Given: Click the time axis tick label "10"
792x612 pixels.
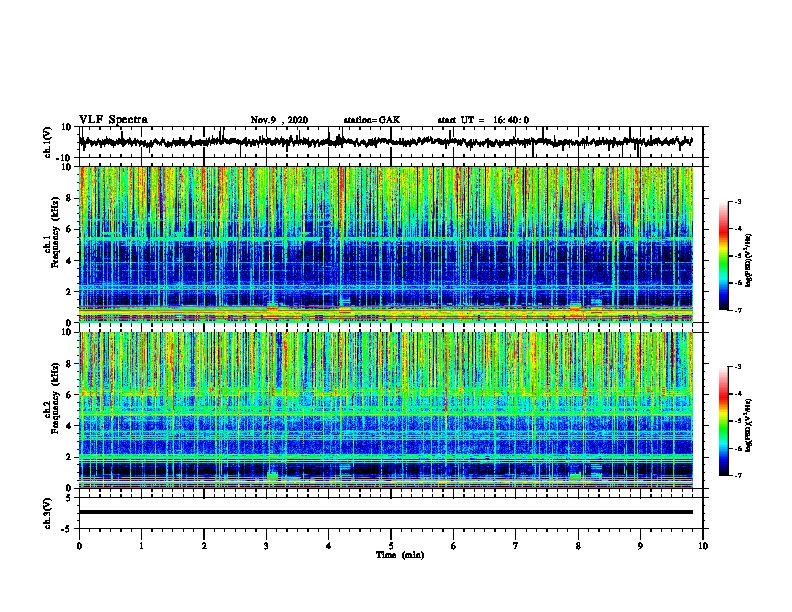Looking at the screenshot, I should pyautogui.click(x=703, y=546).
